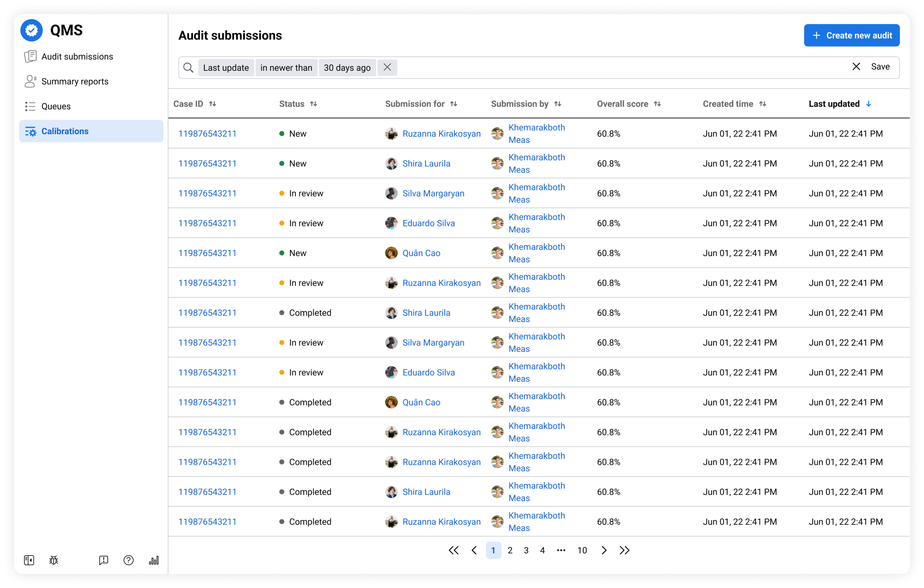
Task: Sort the table by Status column
Action: tap(313, 104)
